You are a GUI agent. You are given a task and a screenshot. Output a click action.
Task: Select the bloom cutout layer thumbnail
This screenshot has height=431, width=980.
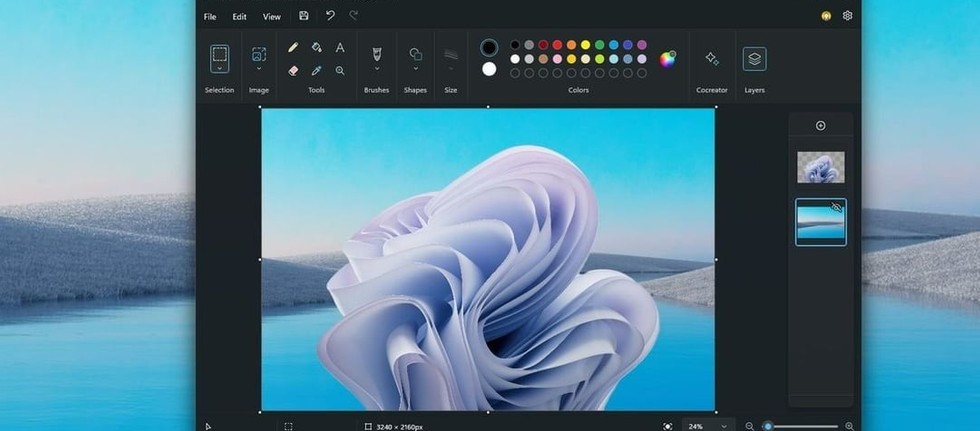coord(821,167)
